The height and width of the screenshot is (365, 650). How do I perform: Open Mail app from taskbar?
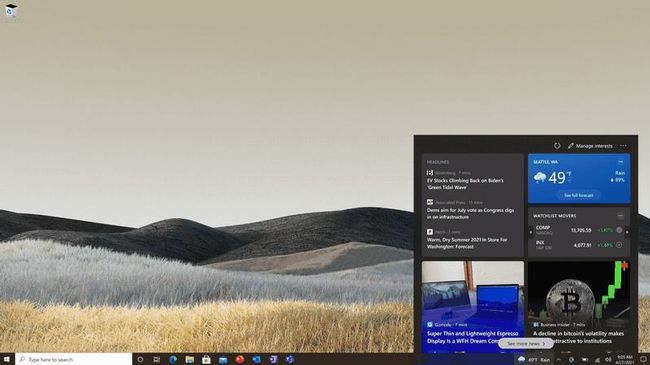pyautogui.click(x=223, y=359)
